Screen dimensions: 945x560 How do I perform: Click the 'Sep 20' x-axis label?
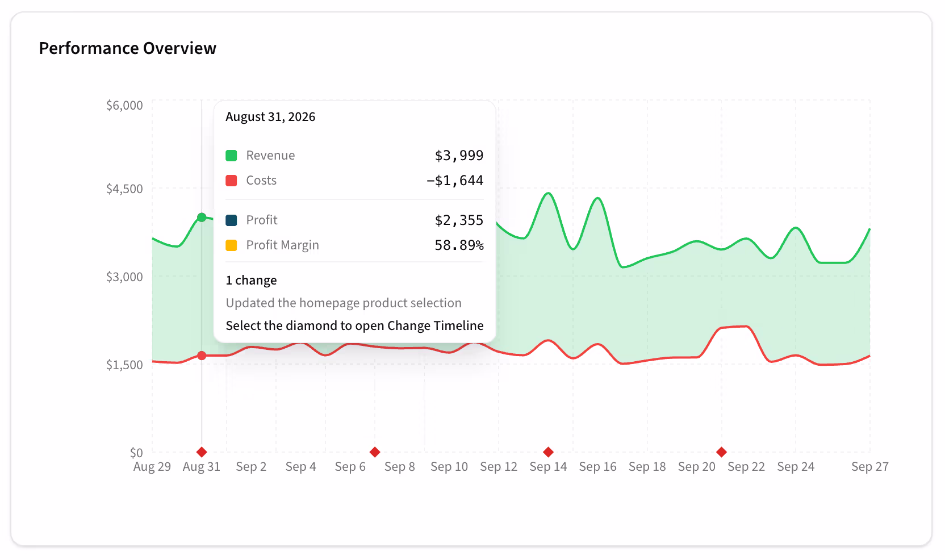pos(697,467)
